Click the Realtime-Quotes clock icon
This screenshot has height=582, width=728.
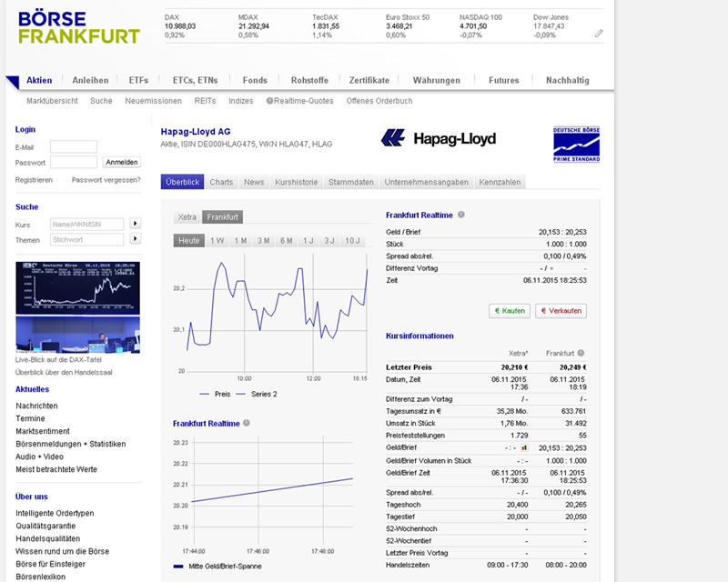coord(269,101)
